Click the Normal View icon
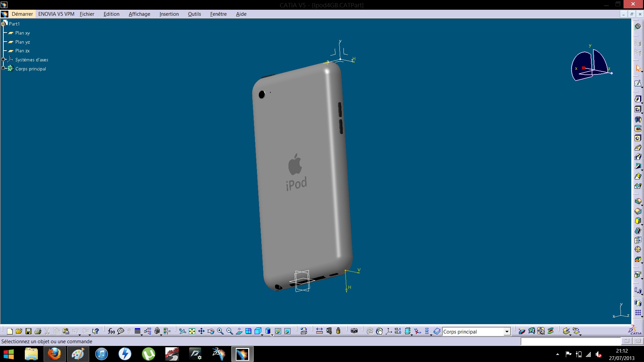The height and width of the screenshot is (362, 644). (239, 331)
